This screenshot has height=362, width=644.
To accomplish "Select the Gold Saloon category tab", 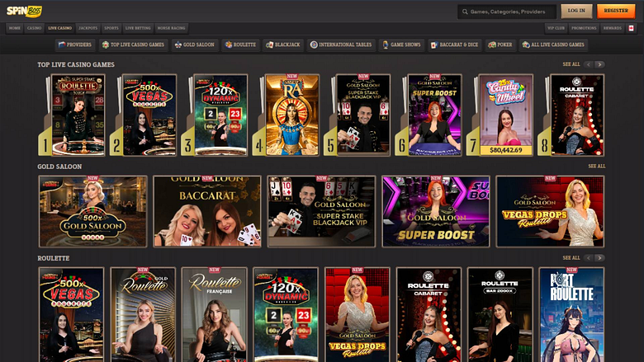I will (x=195, y=45).
